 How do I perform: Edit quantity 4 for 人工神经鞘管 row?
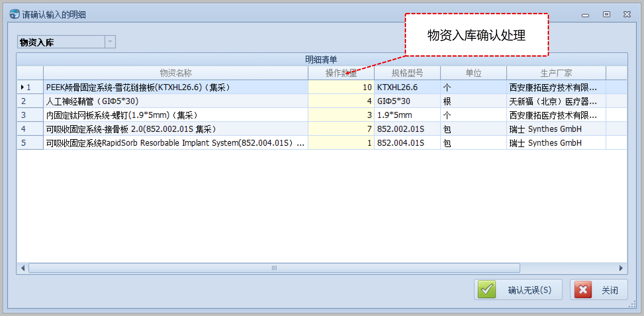pos(341,101)
